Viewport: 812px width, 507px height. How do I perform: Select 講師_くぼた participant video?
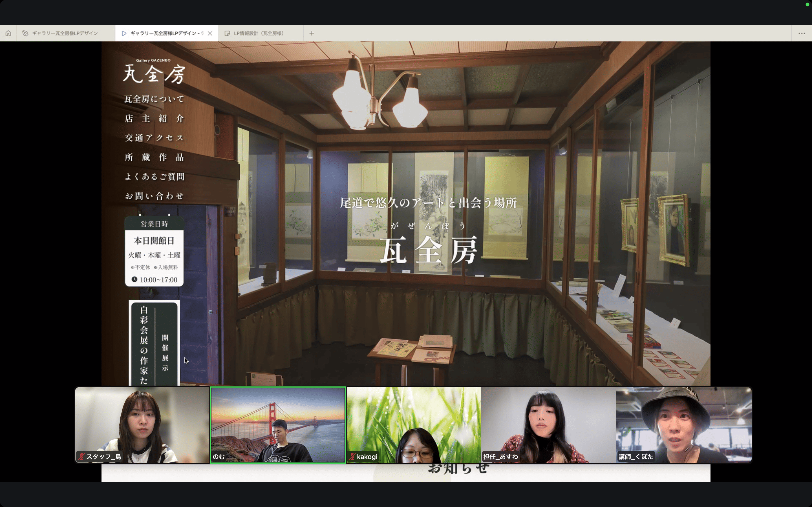pyautogui.click(x=683, y=425)
